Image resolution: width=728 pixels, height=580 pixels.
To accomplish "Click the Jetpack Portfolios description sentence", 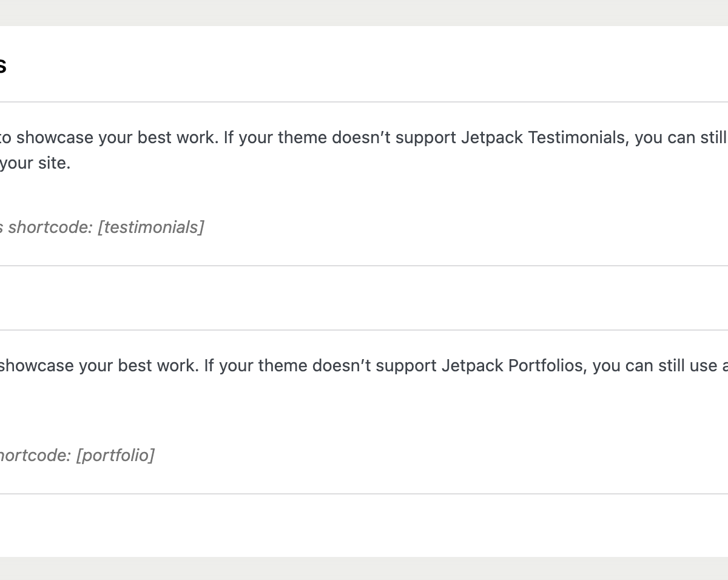I will click(364, 366).
